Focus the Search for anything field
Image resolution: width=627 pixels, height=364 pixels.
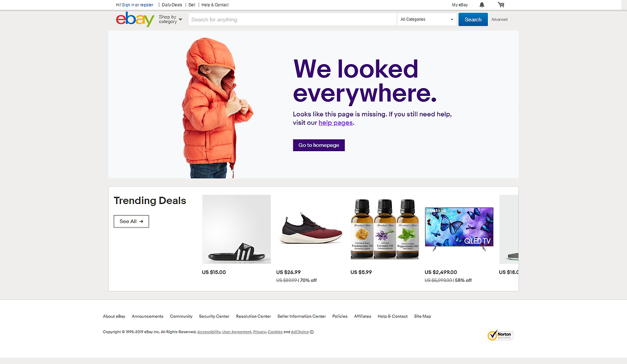[x=292, y=20]
